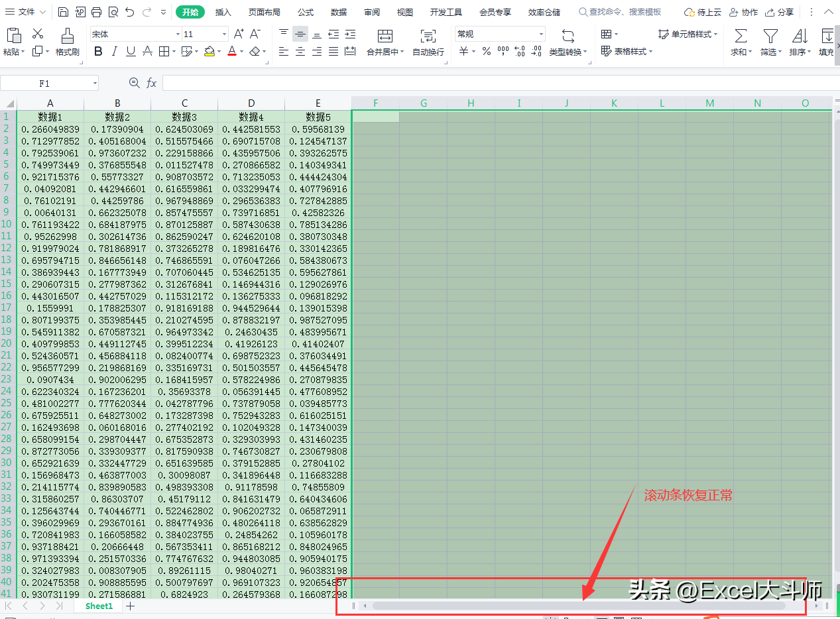The image size is (840, 619).
Task: Select column header A
Action: (50, 103)
